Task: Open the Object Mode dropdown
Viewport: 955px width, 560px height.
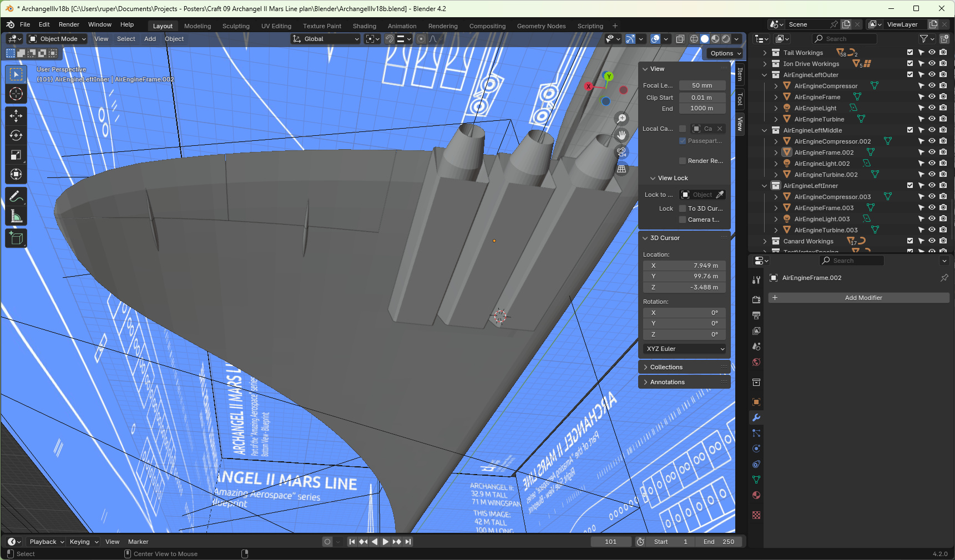Action: [x=58, y=39]
